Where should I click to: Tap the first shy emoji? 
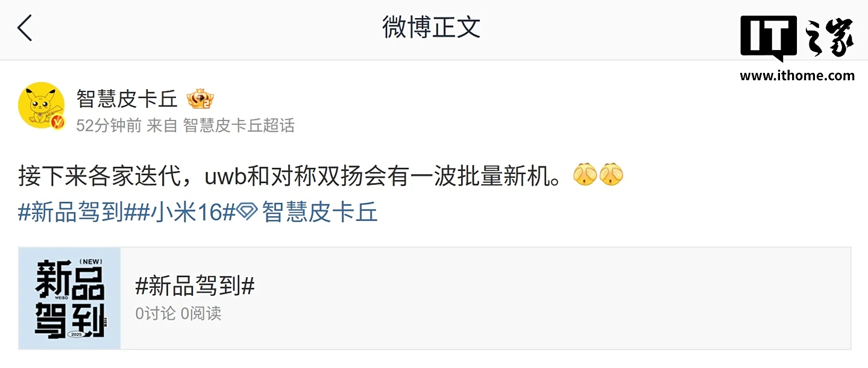click(585, 175)
